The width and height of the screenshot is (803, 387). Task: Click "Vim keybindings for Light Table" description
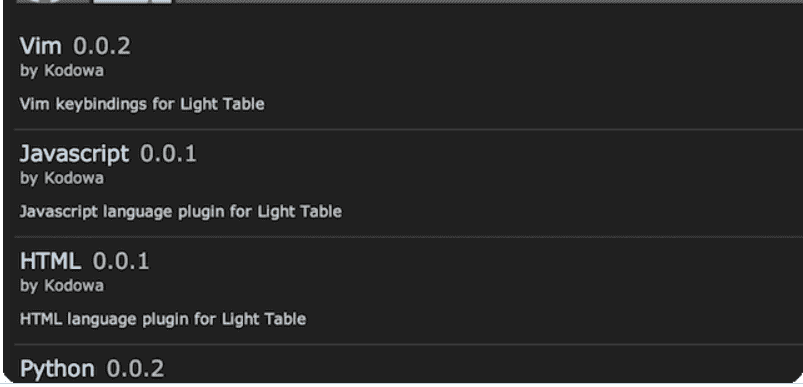(142, 104)
